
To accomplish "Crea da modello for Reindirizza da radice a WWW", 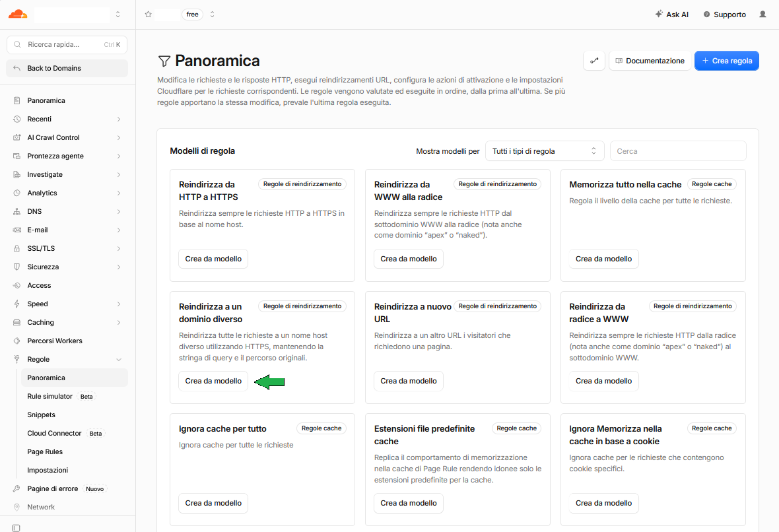I will (x=603, y=381).
